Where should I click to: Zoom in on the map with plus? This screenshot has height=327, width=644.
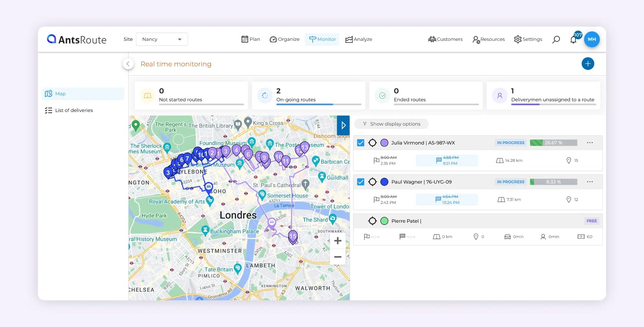pyautogui.click(x=338, y=241)
